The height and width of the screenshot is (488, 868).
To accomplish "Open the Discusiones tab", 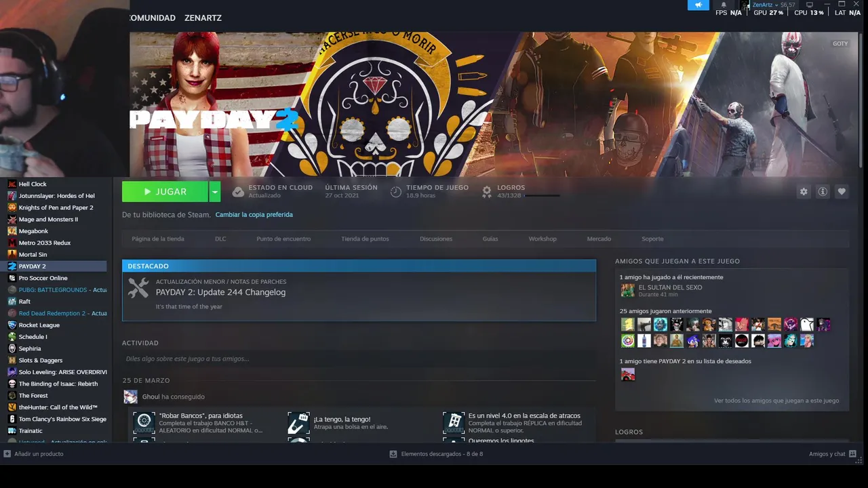I will 436,239.
